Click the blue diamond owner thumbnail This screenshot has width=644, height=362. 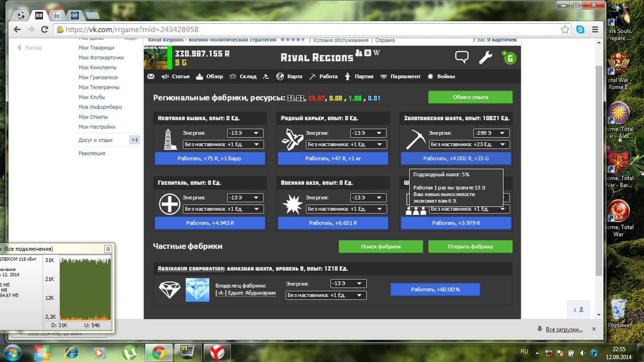click(197, 290)
